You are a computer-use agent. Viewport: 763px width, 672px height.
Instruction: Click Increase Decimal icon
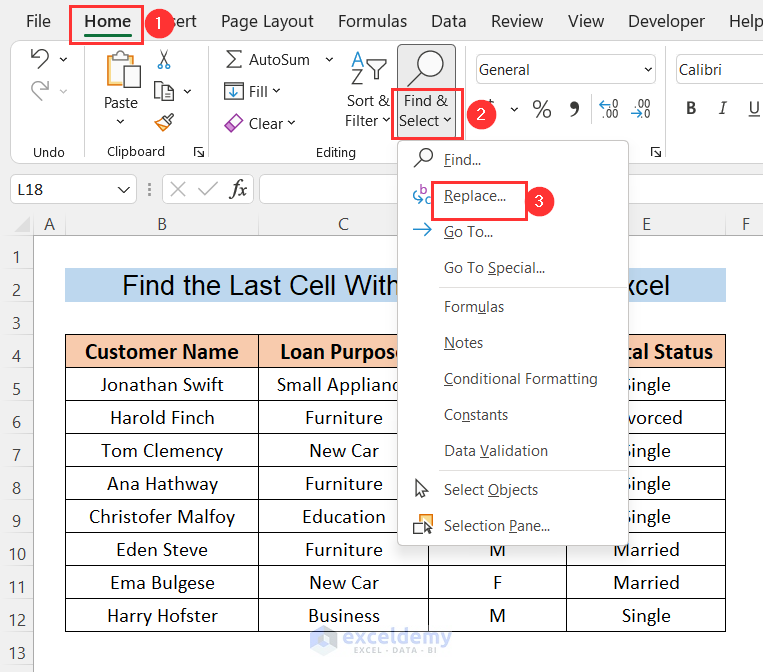(x=609, y=109)
